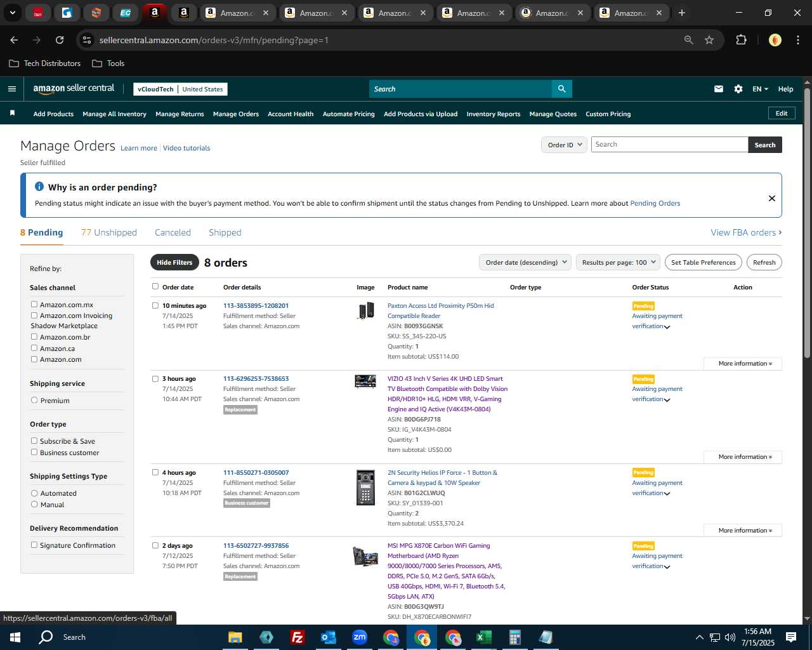Image resolution: width=812 pixels, height=650 pixels.
Task: Expand More information for order 113-3853895-1208201
Action: 743,364
